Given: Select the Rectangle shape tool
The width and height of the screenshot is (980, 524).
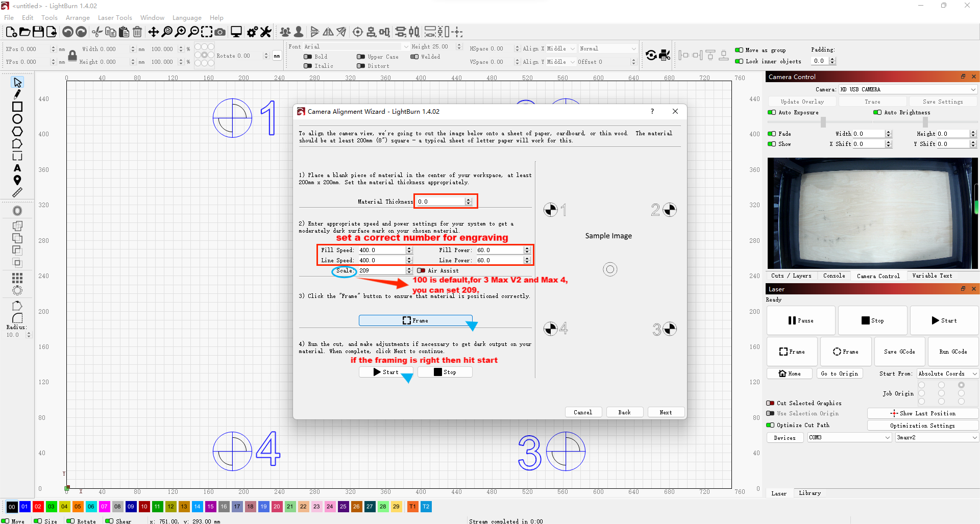Looking at the screenshot, I should pos(17,107).
